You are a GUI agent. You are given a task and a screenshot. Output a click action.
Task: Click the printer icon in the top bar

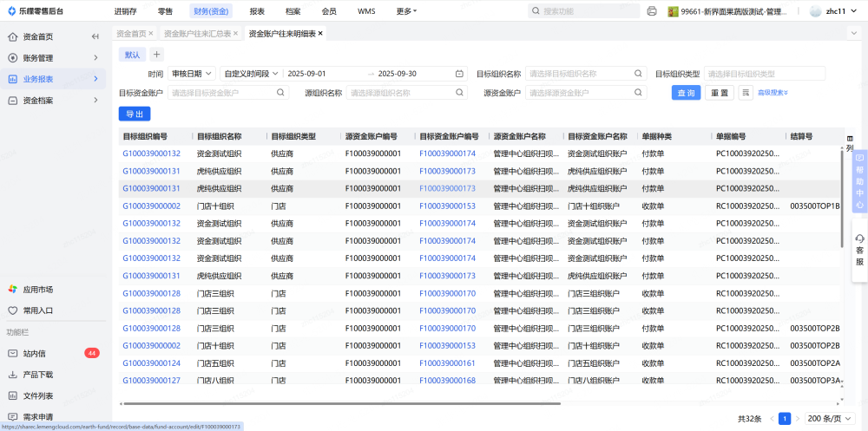pyautogui.click(x=652, y=11)
